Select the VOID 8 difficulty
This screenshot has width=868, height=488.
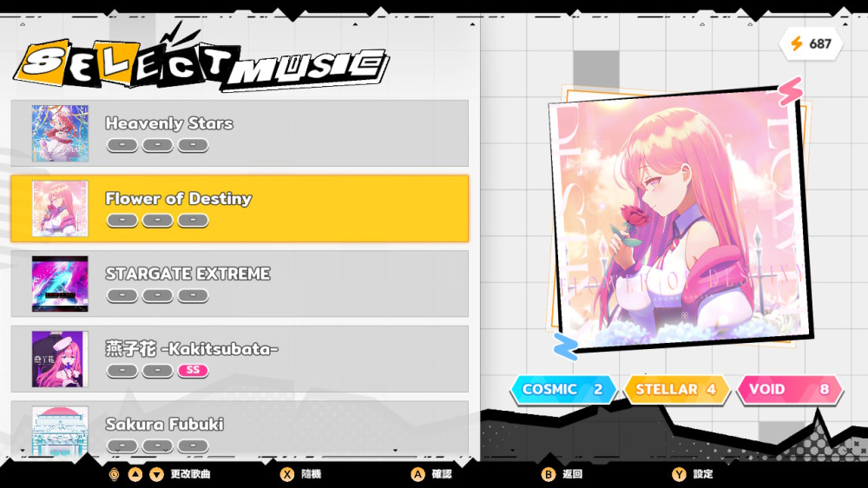point(790,389)
